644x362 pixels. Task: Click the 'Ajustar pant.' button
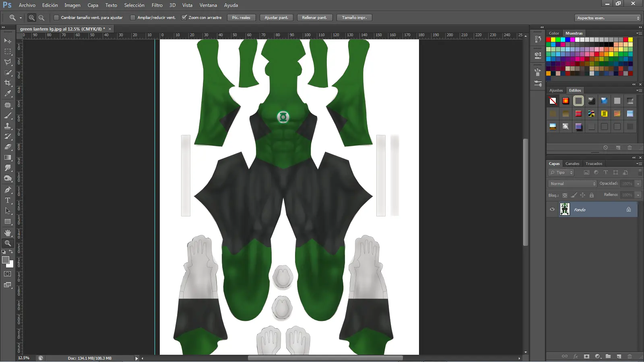coord(277,18)
